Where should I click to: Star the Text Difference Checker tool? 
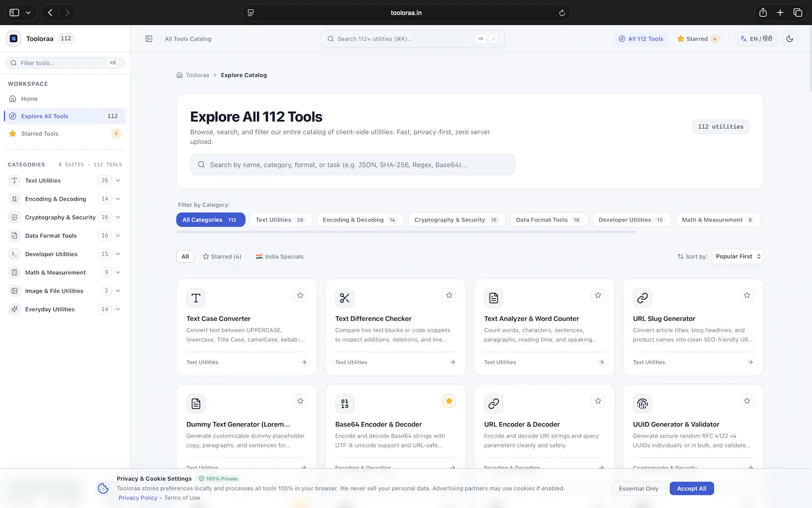tap(449, 295)
